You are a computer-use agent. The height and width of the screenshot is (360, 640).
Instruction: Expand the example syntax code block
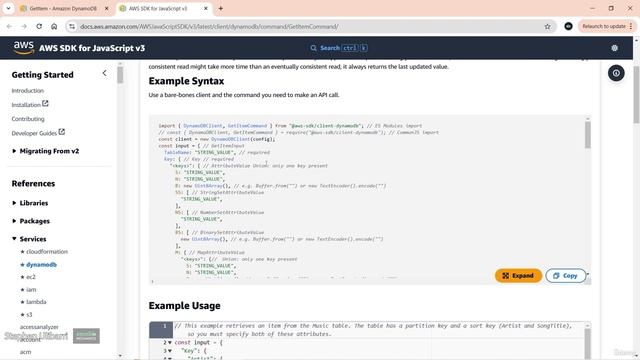click(x=518, y=276)
